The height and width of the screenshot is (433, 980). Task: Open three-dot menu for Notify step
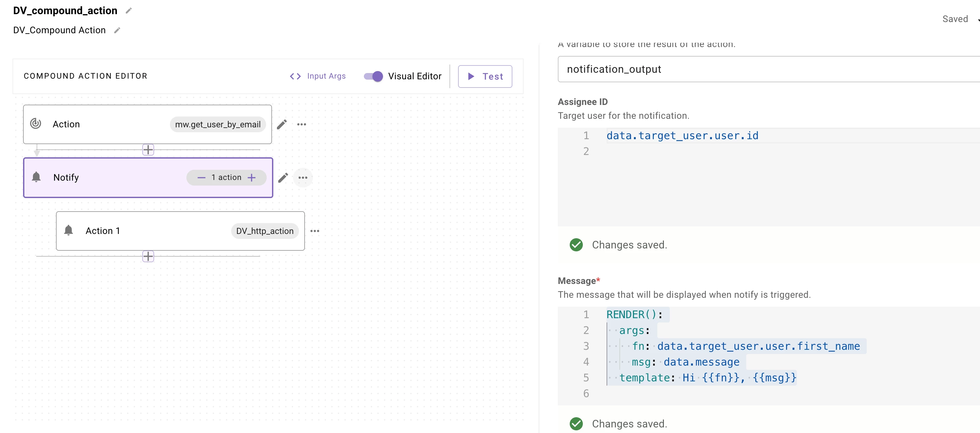point(302,178)
